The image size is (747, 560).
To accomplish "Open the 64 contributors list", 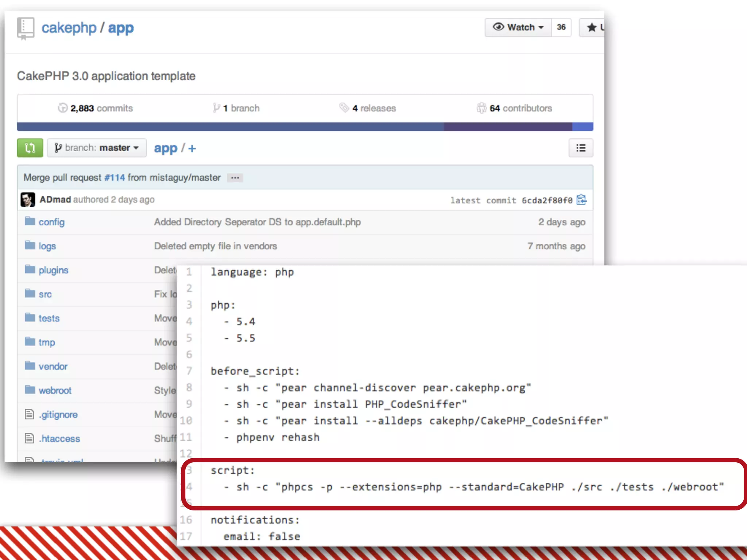I will tap(514, 108).
